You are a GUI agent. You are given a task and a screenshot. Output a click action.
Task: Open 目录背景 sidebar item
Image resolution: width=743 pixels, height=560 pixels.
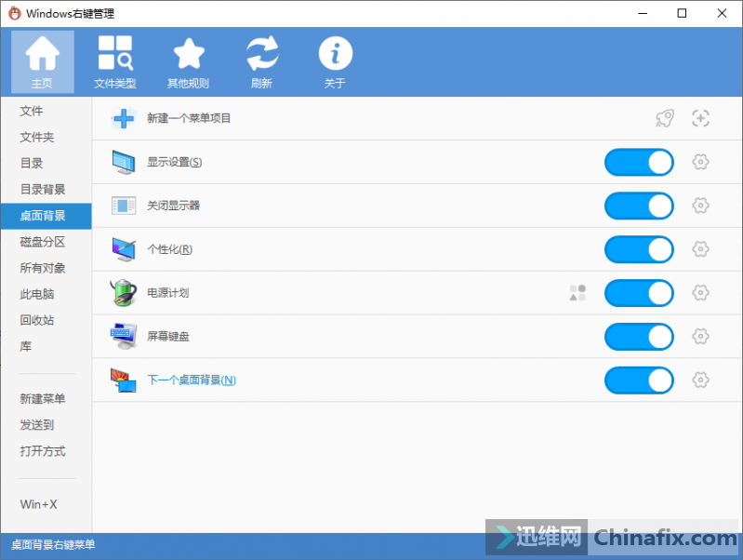tap(46, 189)
